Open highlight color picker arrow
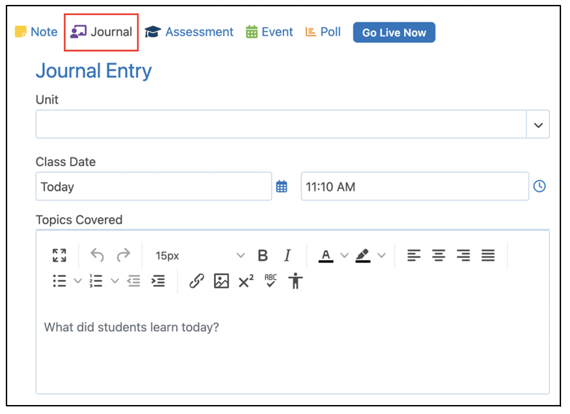Screen dimensions: 570x414 (x=381, y=256)
